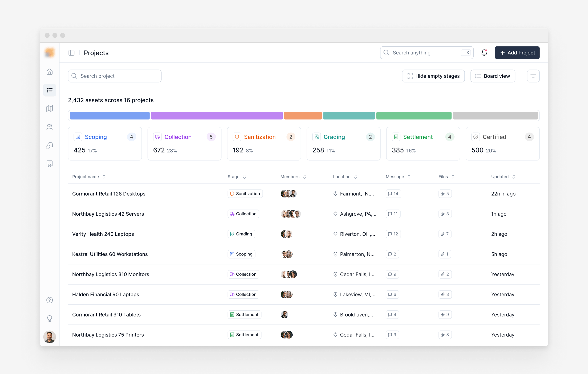Click member avatars on Northbay Logistics 42 Servers

click(290, 214)
